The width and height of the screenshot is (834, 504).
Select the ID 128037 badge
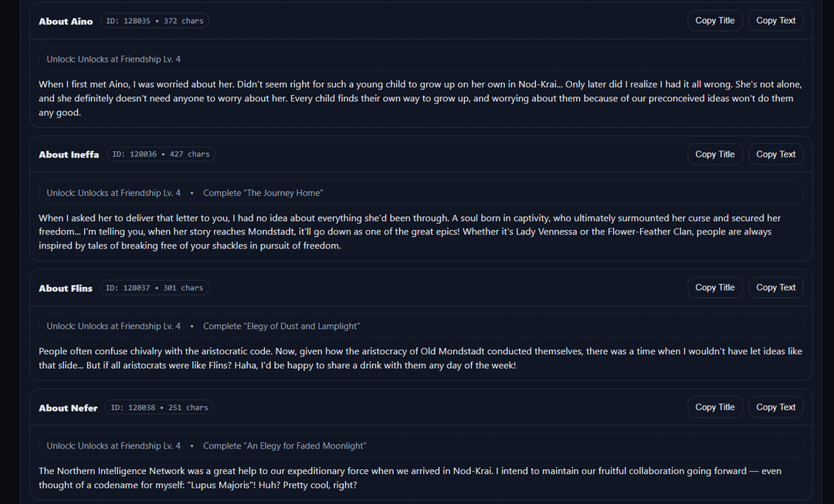[154, 288]
